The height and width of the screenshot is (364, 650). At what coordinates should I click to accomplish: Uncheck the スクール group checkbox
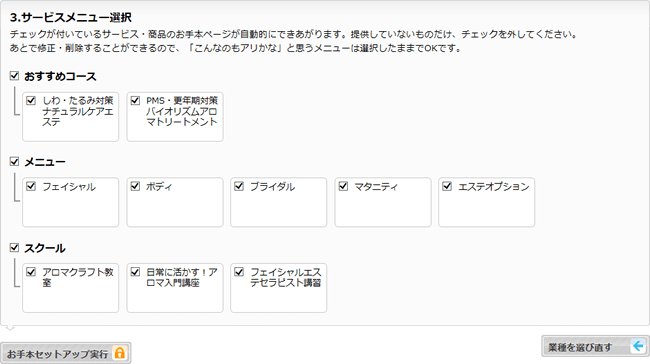click(x=15, y=248)
